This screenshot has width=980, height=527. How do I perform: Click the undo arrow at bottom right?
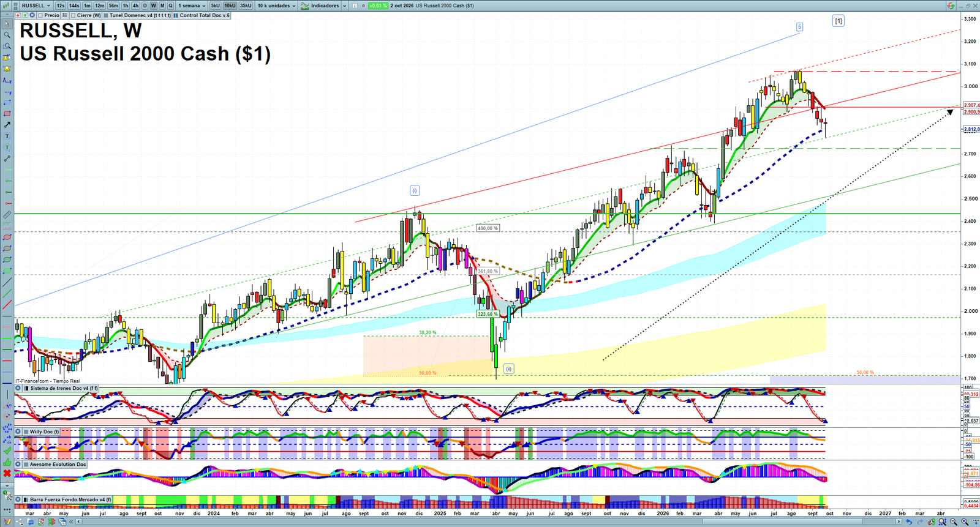coord(910,522)
